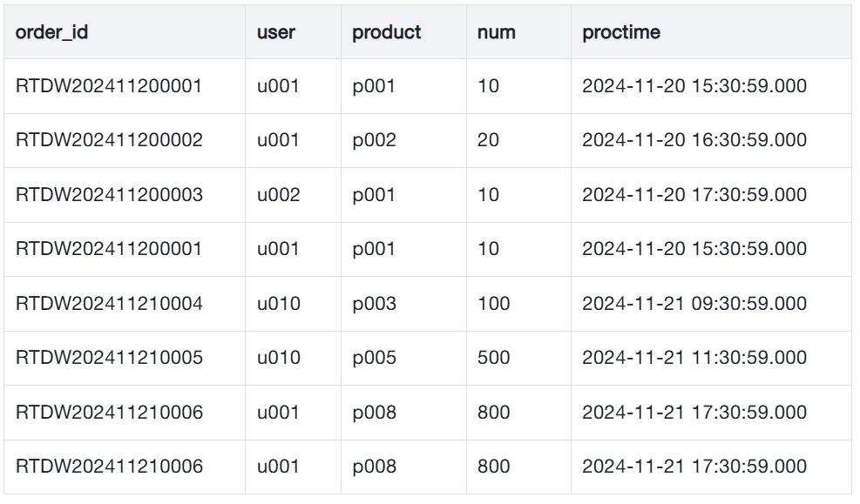860x504 pixels.
Task: Select the product column header
Action: 387,32
